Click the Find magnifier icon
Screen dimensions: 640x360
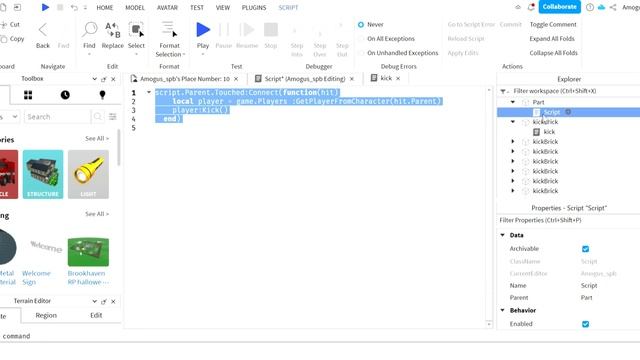[89, 30]
